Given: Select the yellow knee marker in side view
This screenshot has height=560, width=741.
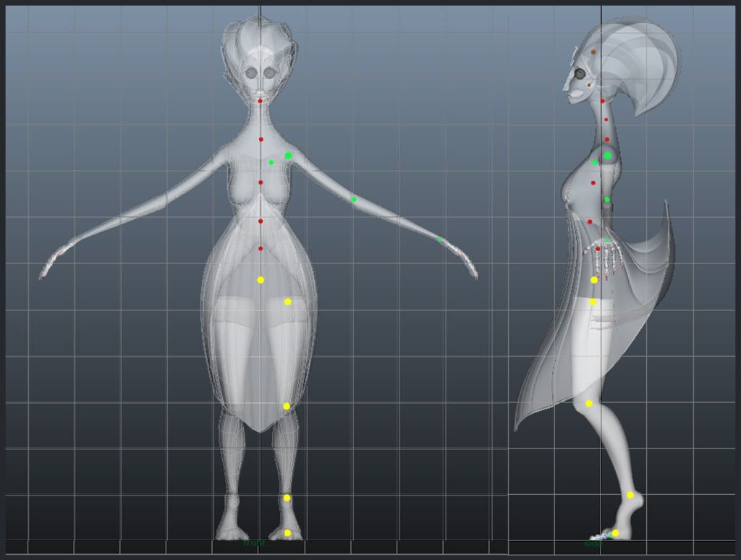Looking at the screenshot, I should (x=589, y=404).
